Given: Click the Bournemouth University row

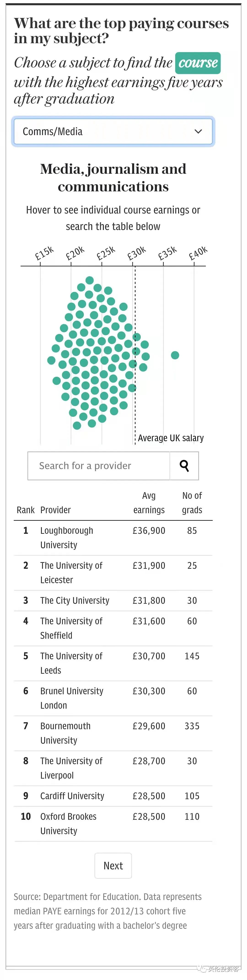Looking at the screenshot, I should (113, 734).
